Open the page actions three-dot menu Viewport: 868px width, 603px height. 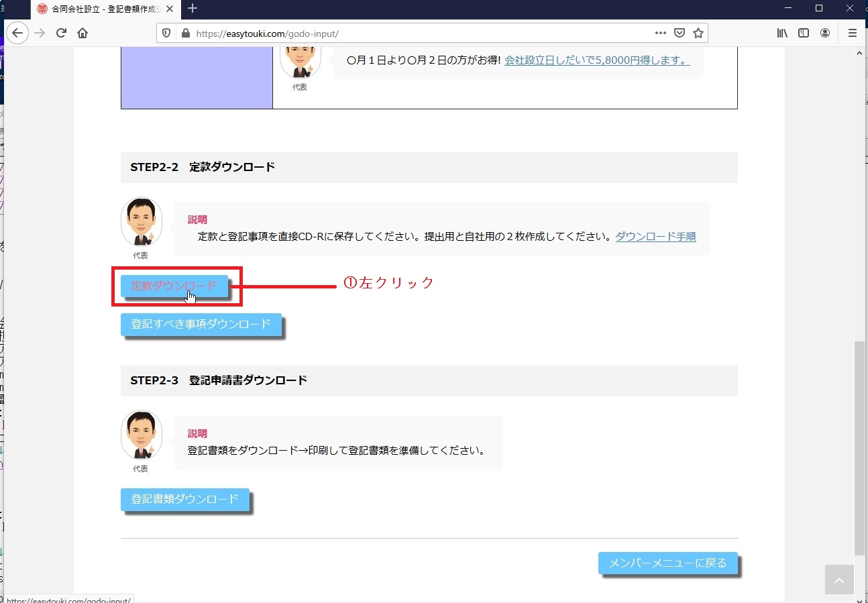(660, 33)
